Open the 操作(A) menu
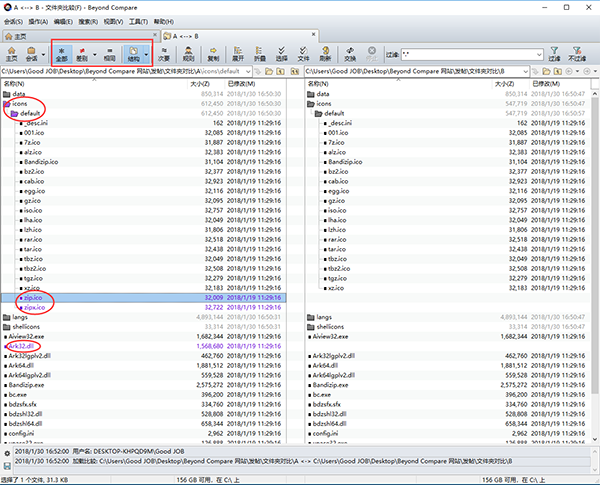600x485 pixels. 38,22
